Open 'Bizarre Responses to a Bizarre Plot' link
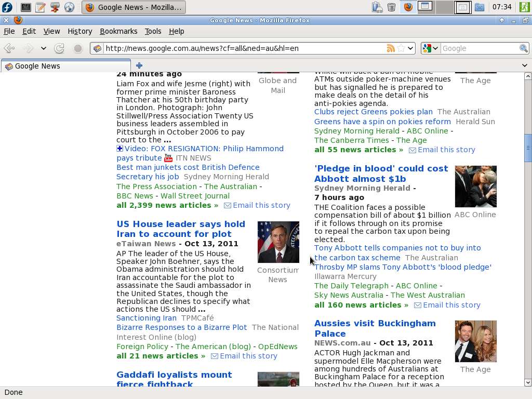This screenshot has height=399, width=532. point(181,327)
